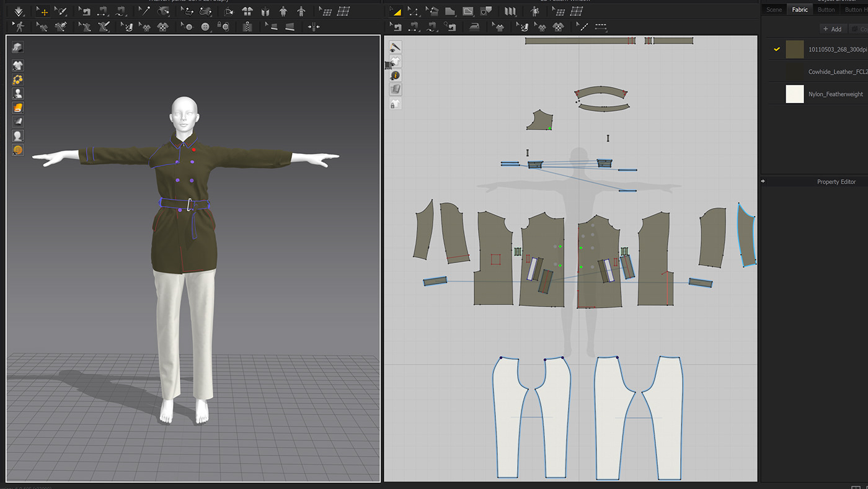This screenshot has height=489, width=868.
Task: Toggle avatar bust display icon in 3D viewport
Action: [x=17, y=94]
